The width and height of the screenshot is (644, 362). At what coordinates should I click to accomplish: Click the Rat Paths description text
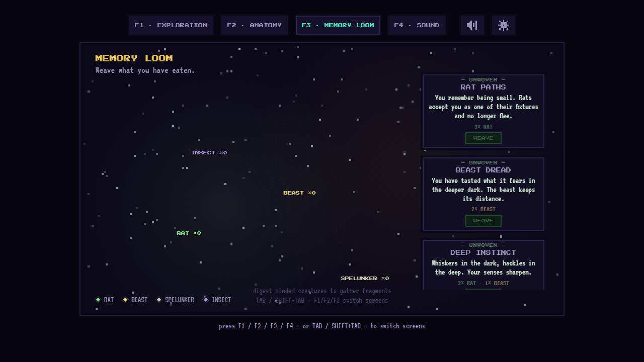[484, 107]
